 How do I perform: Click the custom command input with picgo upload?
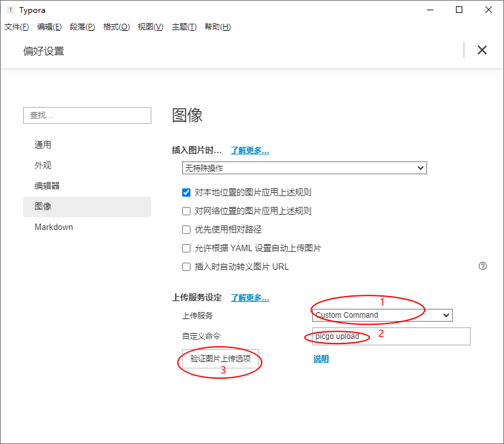coord(391,336)
